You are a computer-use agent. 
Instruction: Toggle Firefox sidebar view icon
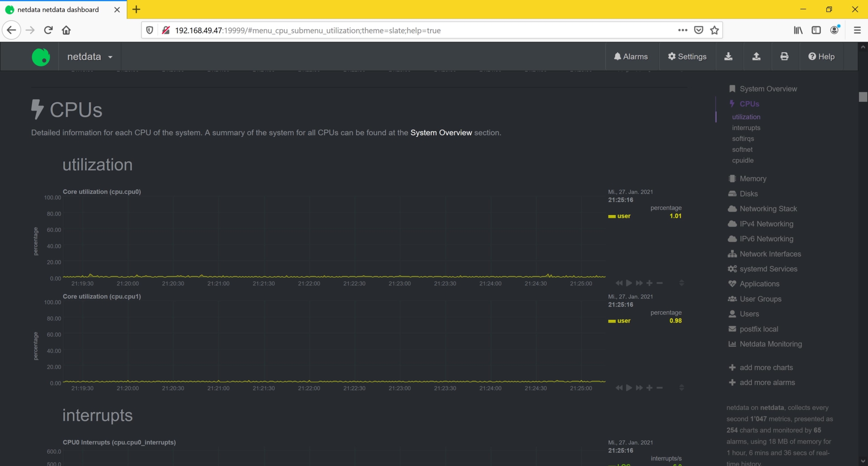(816, 30)
